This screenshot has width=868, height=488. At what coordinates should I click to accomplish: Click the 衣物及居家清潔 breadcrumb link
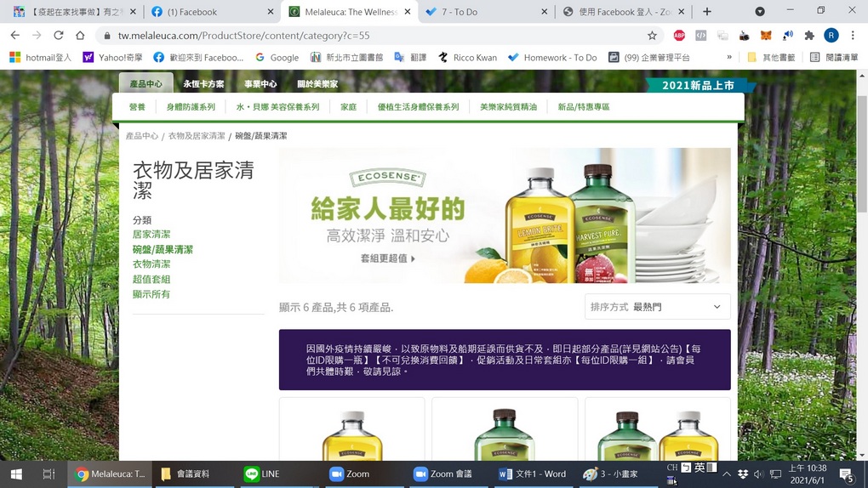click(197, 135)
